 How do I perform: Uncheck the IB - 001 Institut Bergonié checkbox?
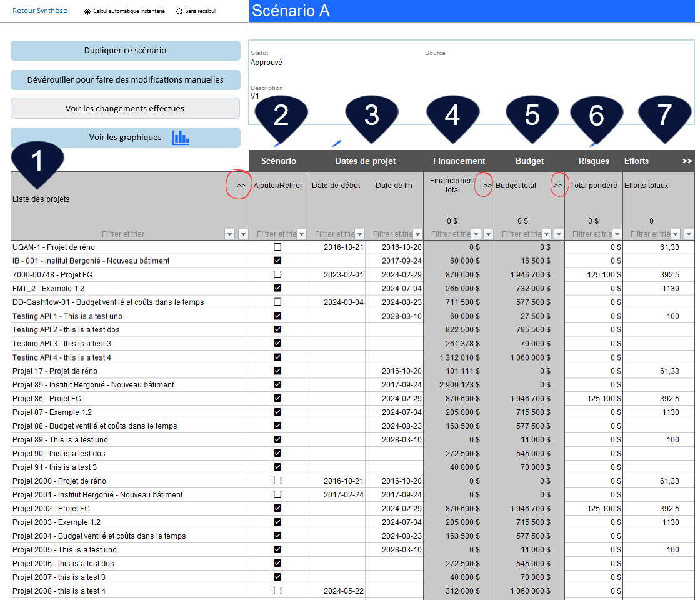(x=277, y=261)
